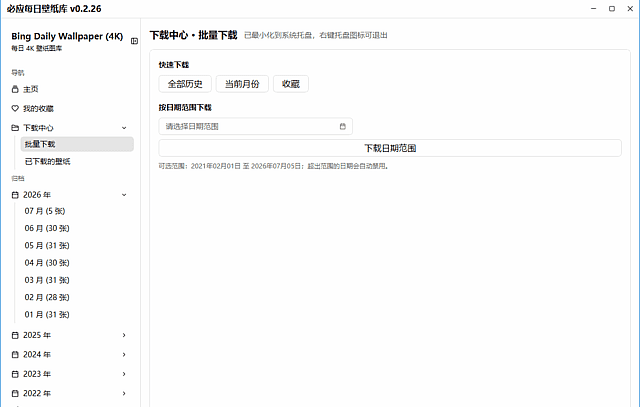640x407 pixels.
Task: Open the 下载中心 navigation item
Action: pos(71,128)
